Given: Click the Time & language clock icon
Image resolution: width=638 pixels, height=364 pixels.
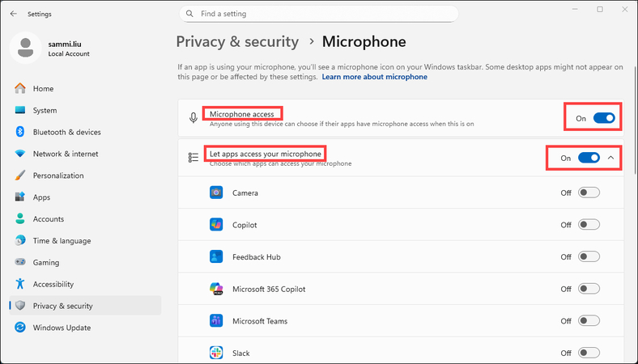Looking at the screenshot, I should click(x=20, y=240).
